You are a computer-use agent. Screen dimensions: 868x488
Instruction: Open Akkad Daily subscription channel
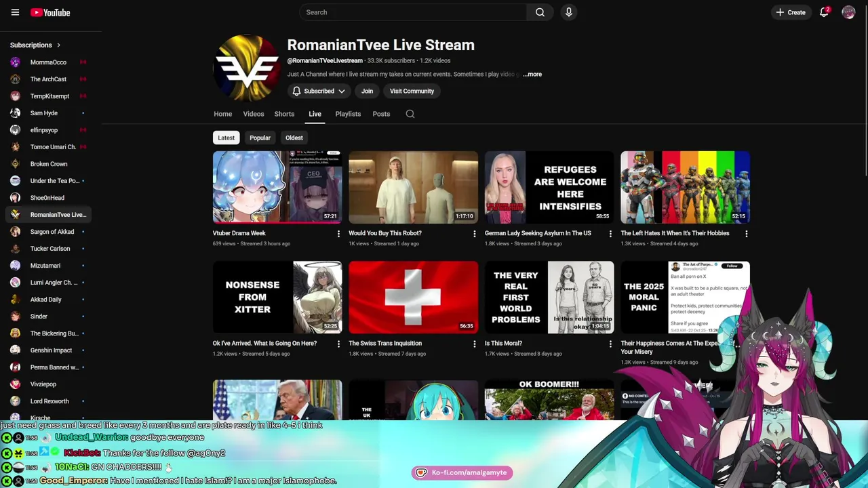(49, 300)
